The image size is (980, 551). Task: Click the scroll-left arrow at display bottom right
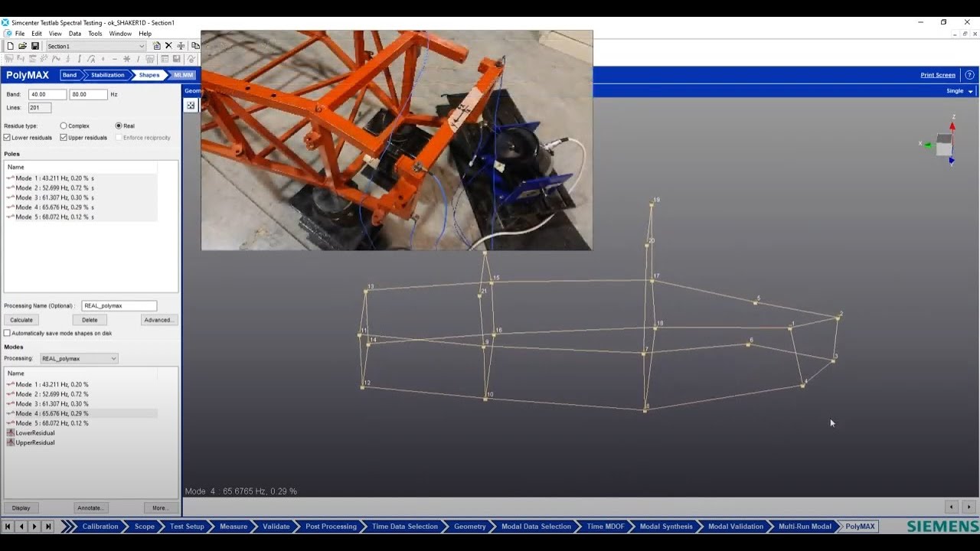pyautogui.click(x=951, y=507)
